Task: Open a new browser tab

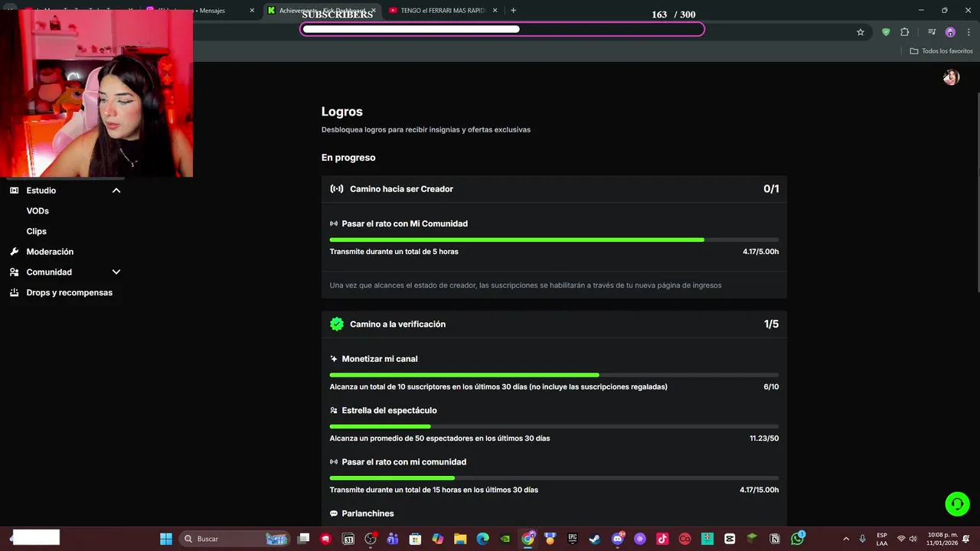Action: [x=513, y=11]
